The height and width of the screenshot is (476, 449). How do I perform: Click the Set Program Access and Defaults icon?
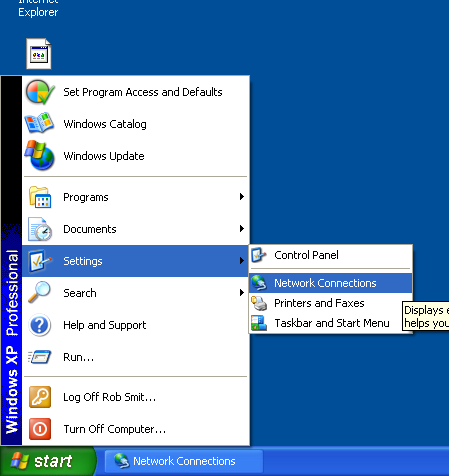(40, 92)
